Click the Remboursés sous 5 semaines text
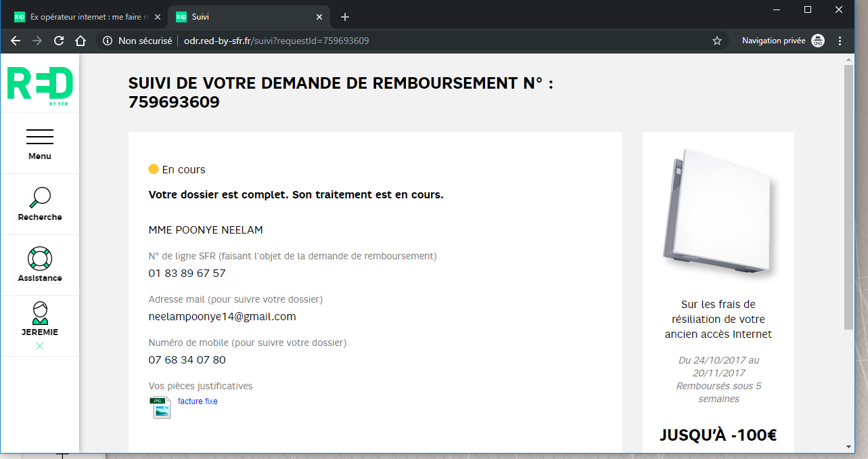This screenshot has width=868, height=459. tap(718, 393)
